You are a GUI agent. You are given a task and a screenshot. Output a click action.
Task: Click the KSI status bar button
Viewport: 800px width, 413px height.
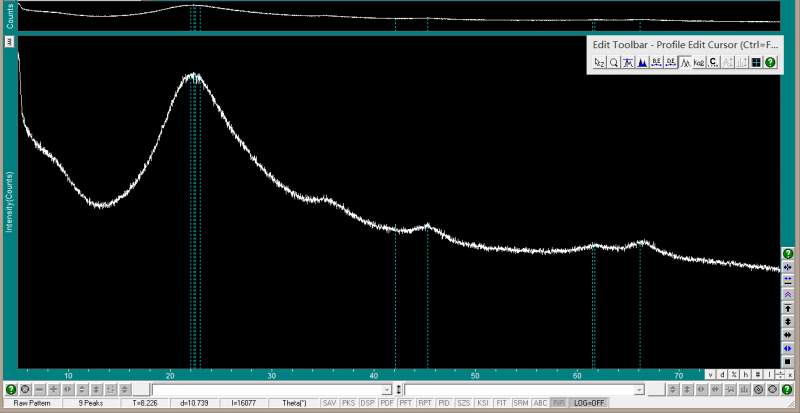(482, 403)
